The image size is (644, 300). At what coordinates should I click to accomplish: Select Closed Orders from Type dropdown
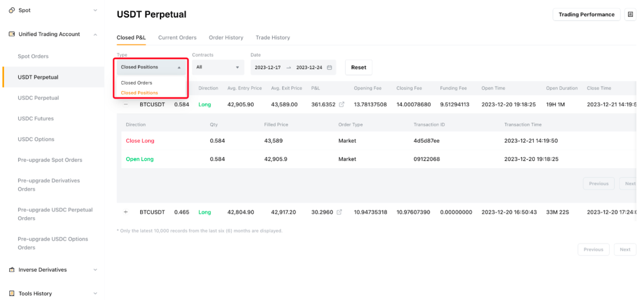click(137, 83)
